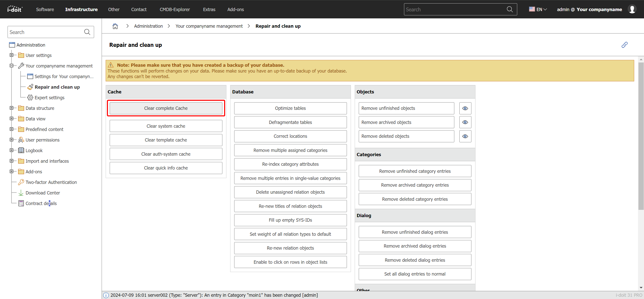The width and height of the screenshot is (644, 299).
Task: Open the CMDB-Explorer menu
Action: click(175, 9)
